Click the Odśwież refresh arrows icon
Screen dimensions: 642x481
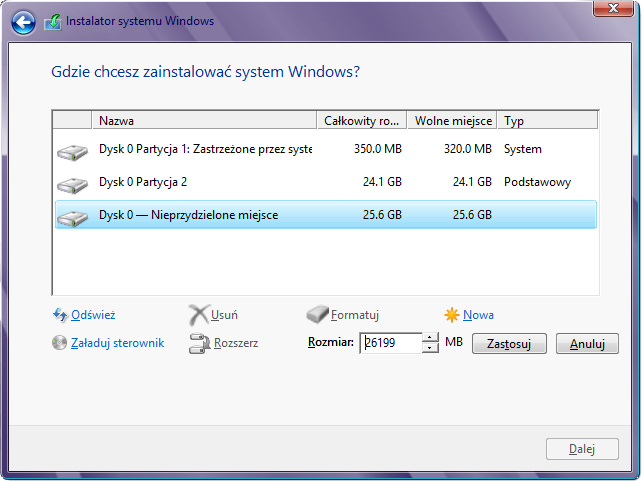click(x=60, y=315)
